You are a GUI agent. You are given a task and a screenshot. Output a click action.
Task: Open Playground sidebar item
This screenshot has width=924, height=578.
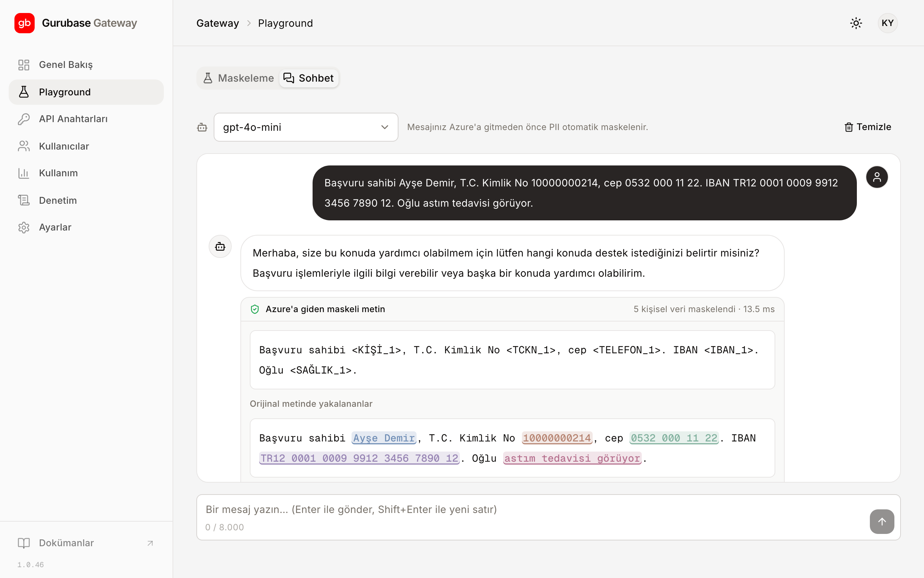click(x=86, y=92)
